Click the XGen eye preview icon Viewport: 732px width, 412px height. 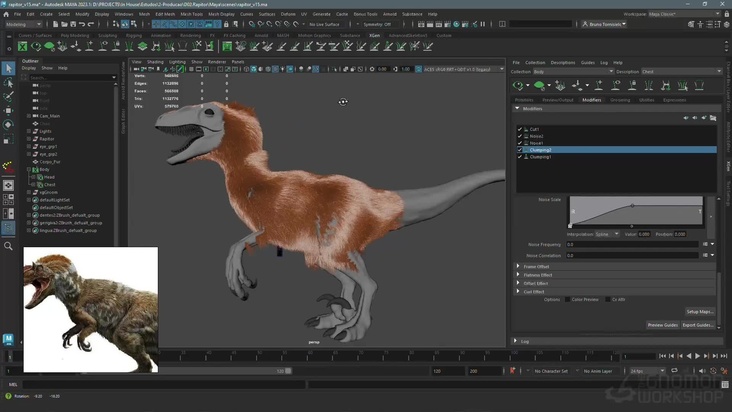(520, 86)
